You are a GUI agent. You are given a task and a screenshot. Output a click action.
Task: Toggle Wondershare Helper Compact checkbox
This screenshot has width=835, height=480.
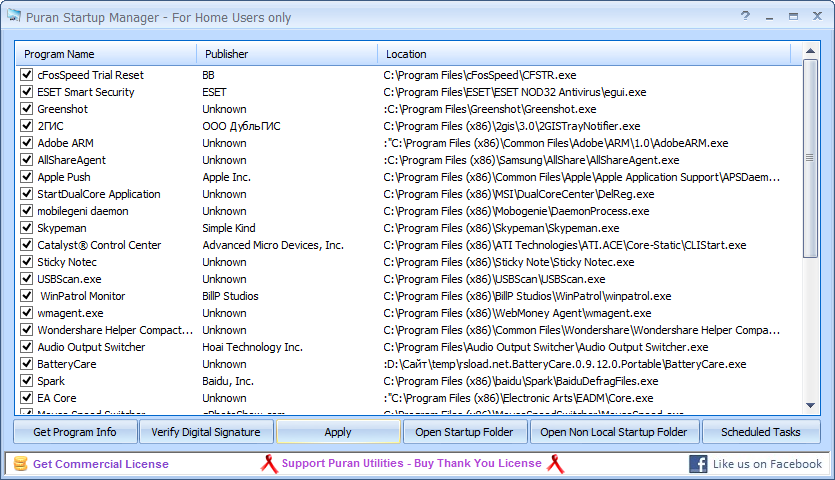(x=27, y=330)
